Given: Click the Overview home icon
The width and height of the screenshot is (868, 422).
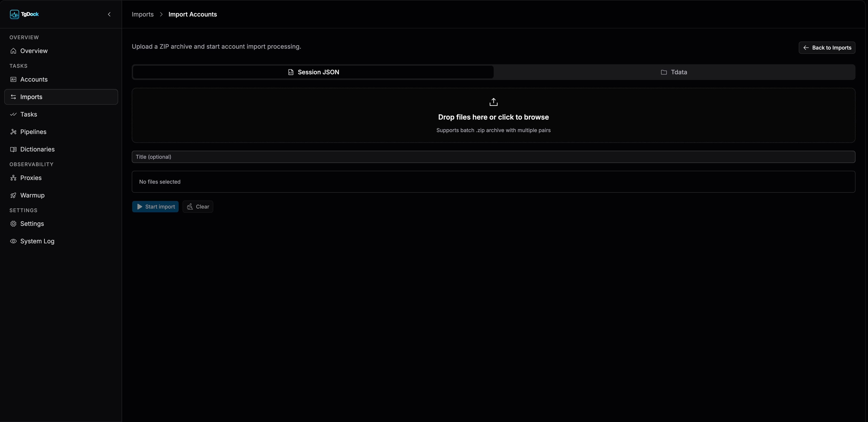Looking at the screenshot, I should [14, 51].
